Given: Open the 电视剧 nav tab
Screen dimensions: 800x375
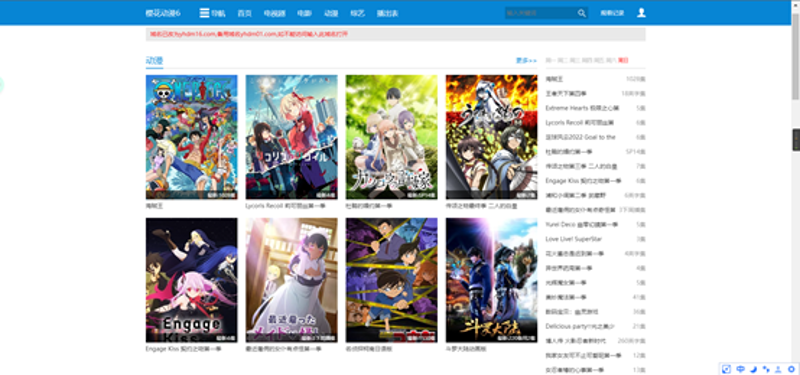Looking at the screenshot, I should [x=274, y=13].
